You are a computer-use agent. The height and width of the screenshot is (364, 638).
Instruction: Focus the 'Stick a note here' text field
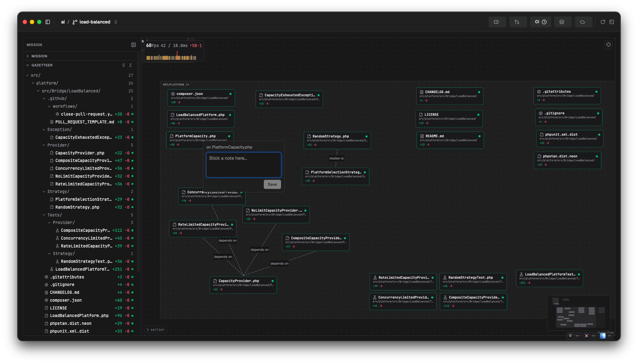244,165
